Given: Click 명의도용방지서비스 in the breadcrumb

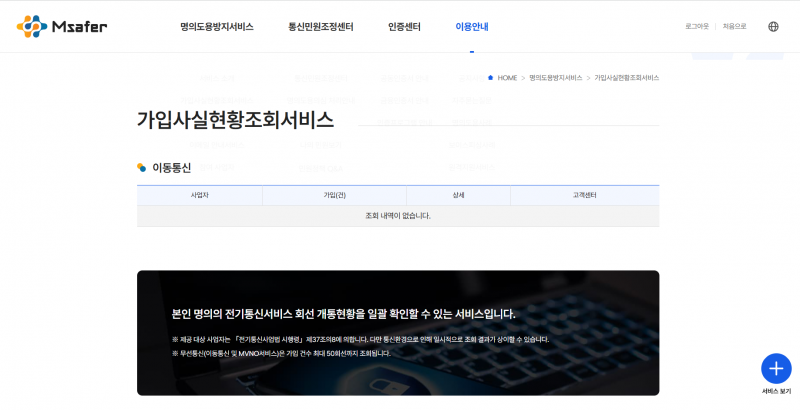Looking at the screenshot, I should pyautogui.click(x=556, y=78).
